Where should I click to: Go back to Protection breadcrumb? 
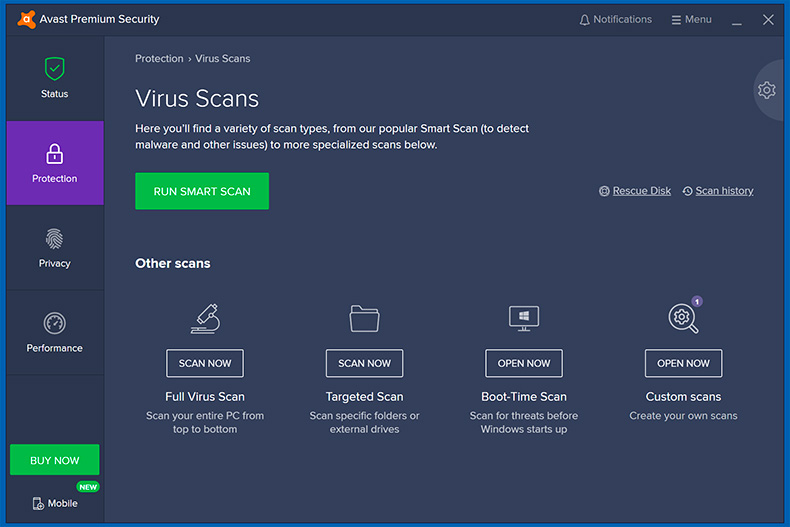tap(159, 58)
